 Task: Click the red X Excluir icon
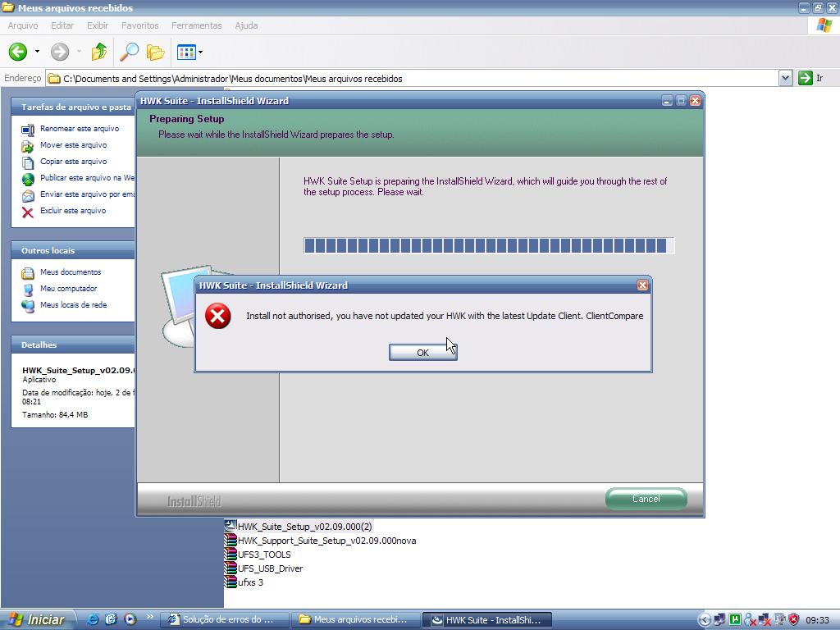pos(28,212)
